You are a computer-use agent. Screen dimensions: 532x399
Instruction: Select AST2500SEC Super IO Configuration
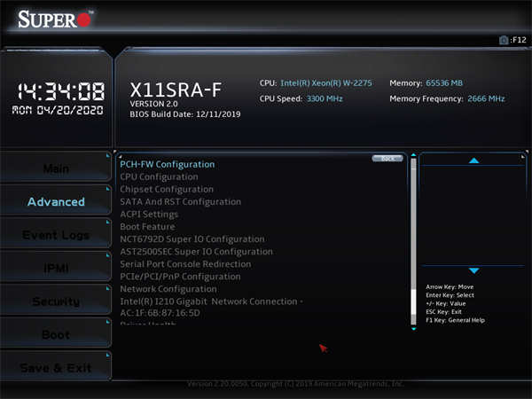coord(197,252)
